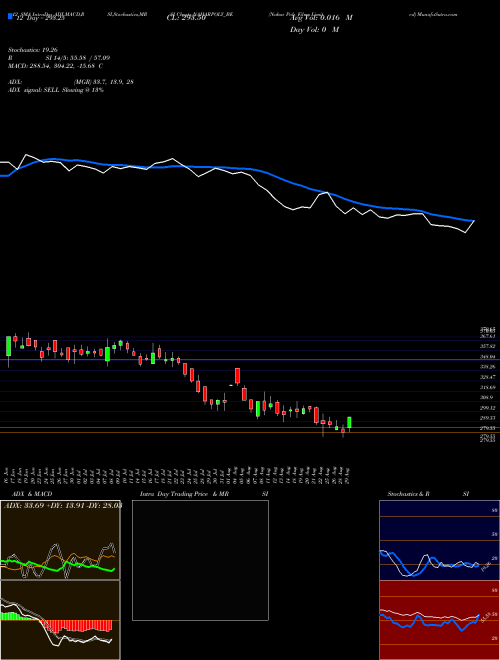Screen dimensions: 500x660
Task: Click the 289.33 price axis label
Action: [490, 418]
